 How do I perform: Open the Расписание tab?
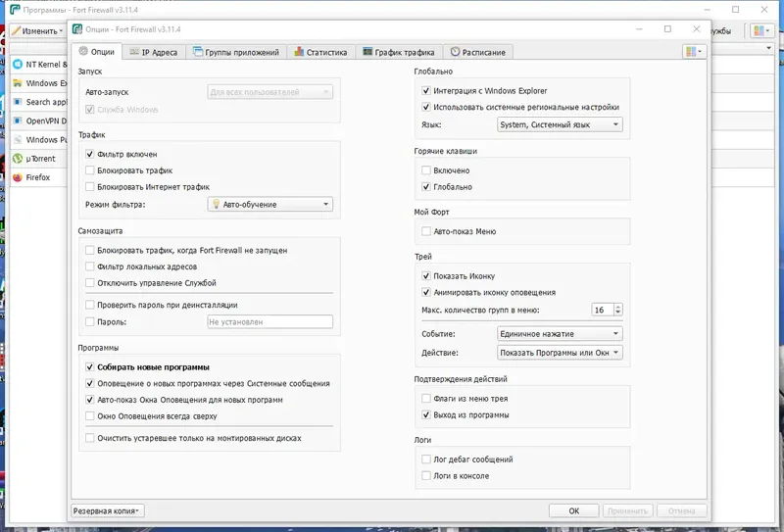(x=478, y=52)
